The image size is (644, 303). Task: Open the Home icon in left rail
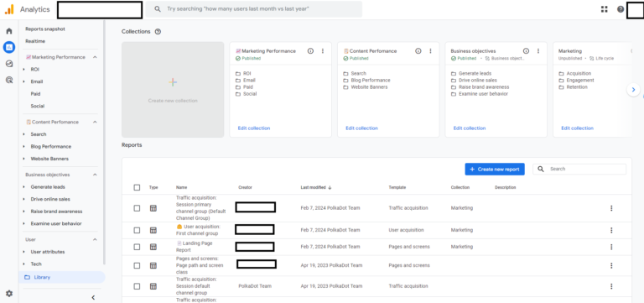9,31
